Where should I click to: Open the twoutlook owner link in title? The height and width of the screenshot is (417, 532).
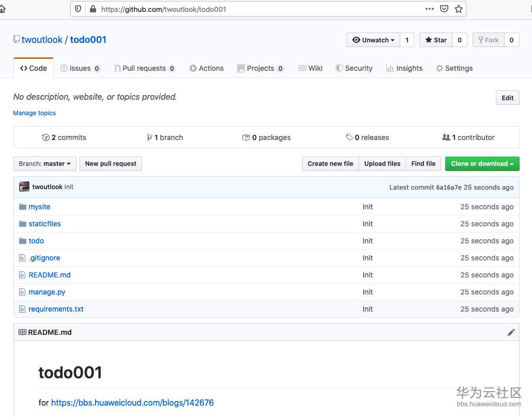pyautogui.click(x=42, y=40)
